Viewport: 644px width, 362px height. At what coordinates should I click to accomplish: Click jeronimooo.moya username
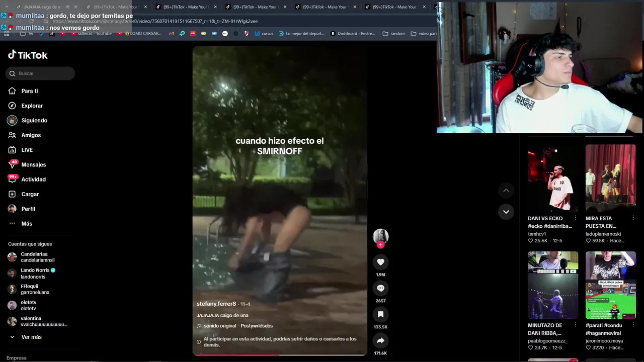(604, 341)
